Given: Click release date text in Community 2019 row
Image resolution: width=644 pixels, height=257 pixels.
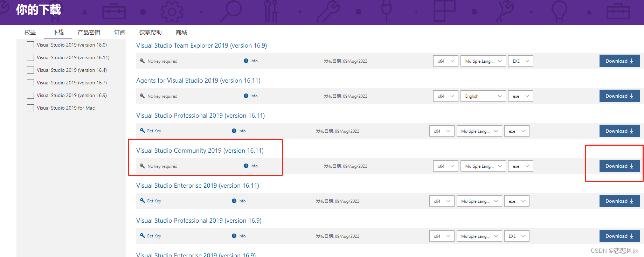Looking at the screenshot, I should click(x=346, y=166).
